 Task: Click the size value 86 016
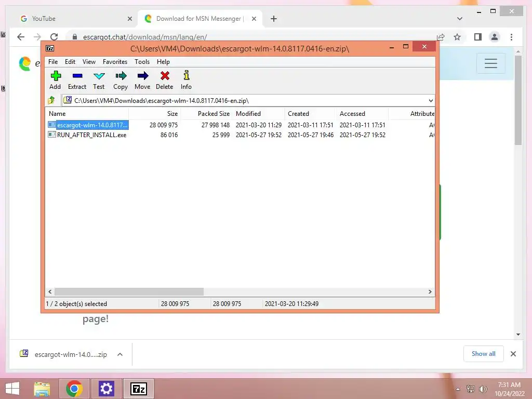pos(169,135)
